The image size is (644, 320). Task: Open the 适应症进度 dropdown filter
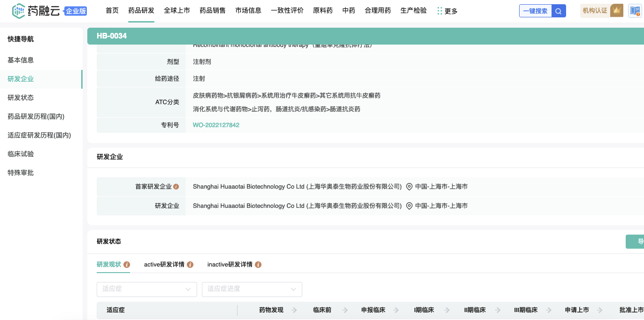click(252, 289)
